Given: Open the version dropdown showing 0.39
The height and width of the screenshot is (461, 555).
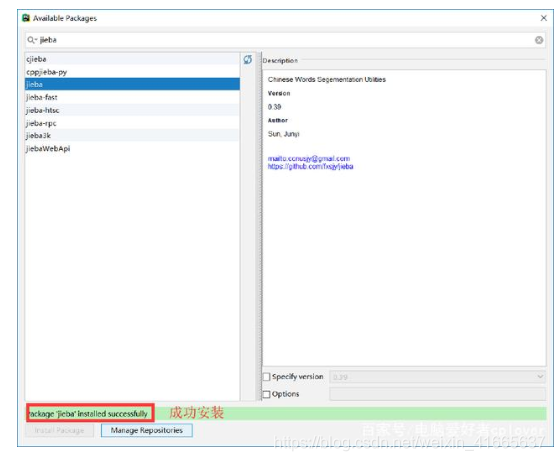Looking at the screenshot, I should 437,377.
